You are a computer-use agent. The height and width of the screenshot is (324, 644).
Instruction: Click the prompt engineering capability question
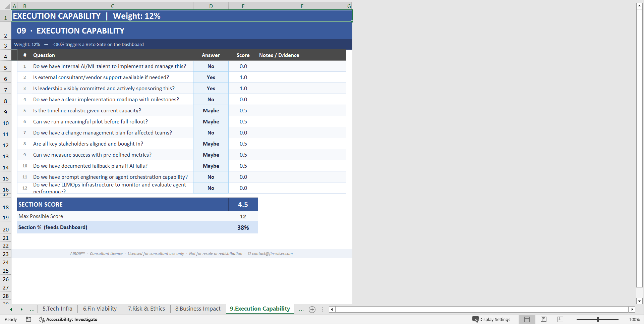(x=113, y=177)
